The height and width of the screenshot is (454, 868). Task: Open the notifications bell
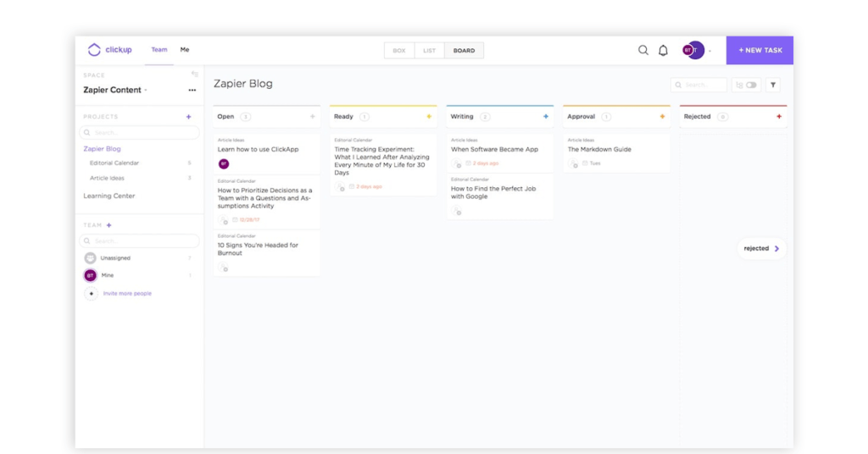664,50
